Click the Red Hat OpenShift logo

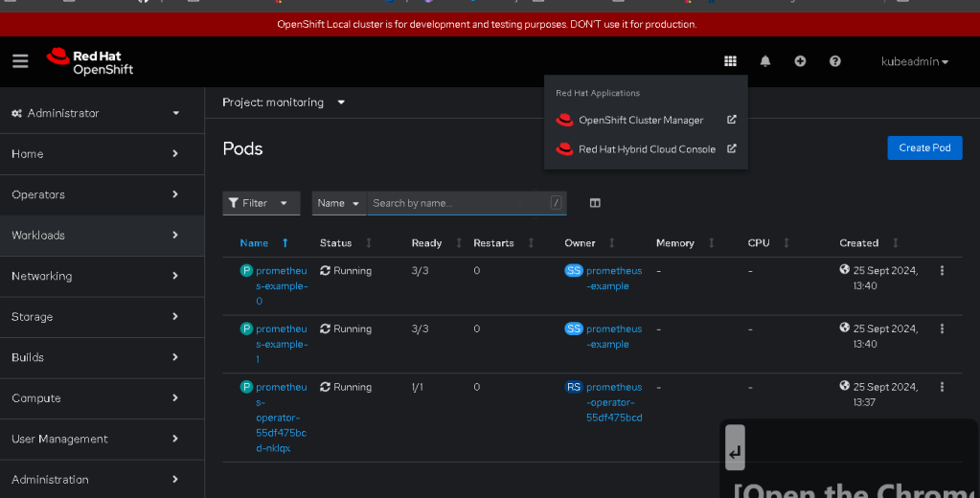click(90, 62)
